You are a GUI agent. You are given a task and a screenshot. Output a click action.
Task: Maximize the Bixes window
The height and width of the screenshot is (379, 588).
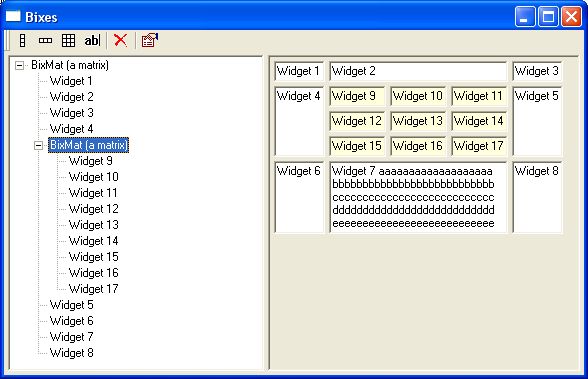tap(548, 17)
